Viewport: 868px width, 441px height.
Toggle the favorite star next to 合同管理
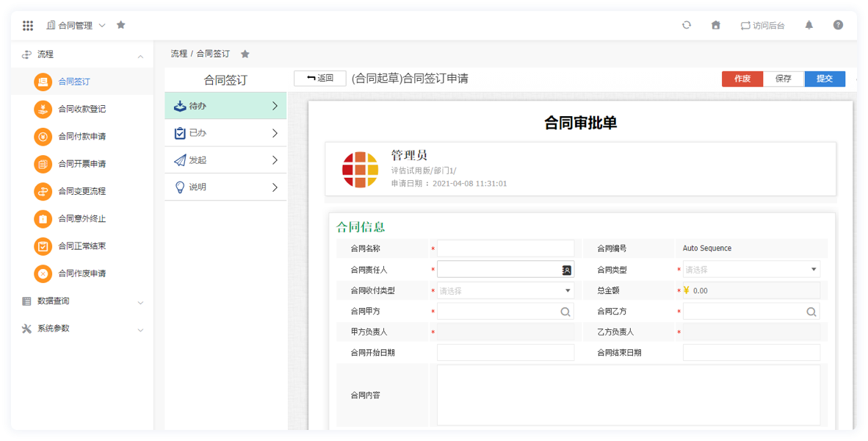(120, 24)
